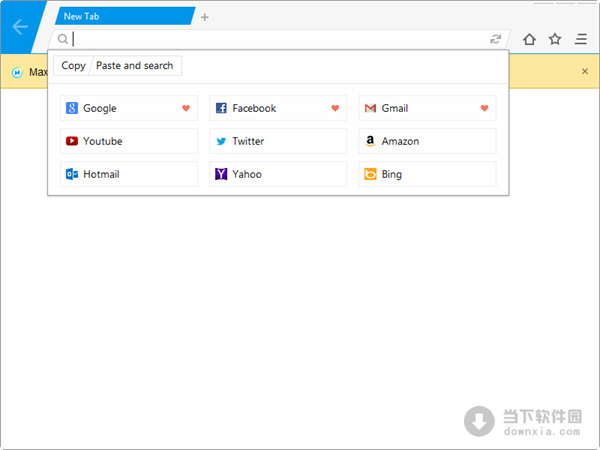Choose Copy in the address bar popup
Viewport: 600px width, 450px height.
(x=73, y=65)
